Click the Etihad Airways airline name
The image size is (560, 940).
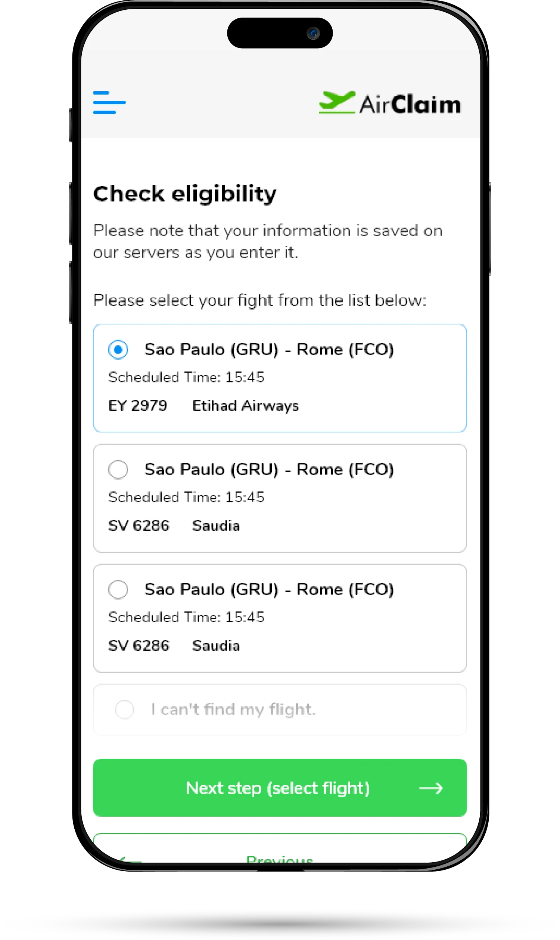pos(245,406)
